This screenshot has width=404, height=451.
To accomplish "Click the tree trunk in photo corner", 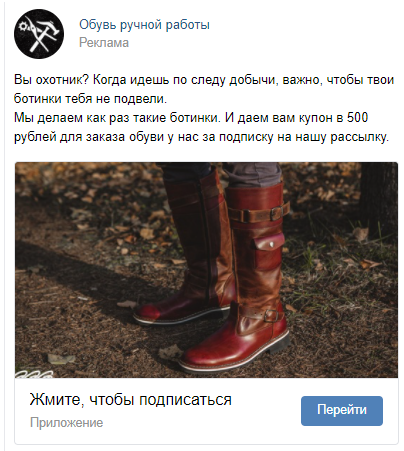I will tap(379, 197).
